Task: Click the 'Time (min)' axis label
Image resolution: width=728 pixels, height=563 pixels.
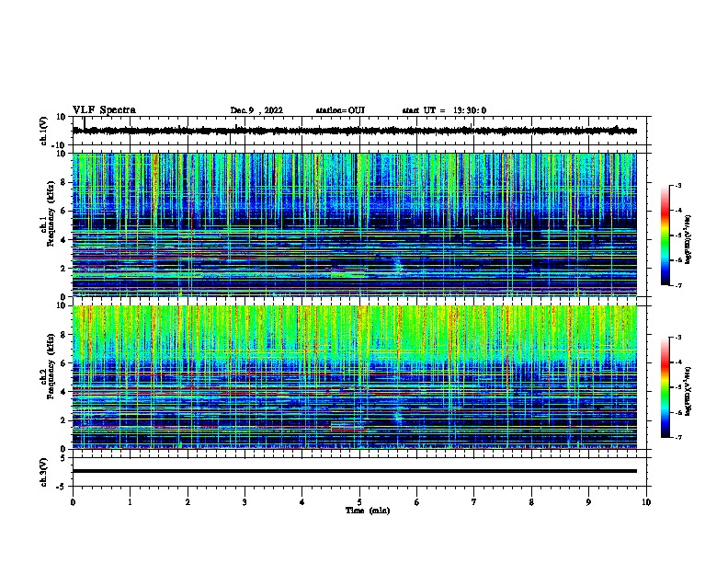Action: (x=368, y=511)
